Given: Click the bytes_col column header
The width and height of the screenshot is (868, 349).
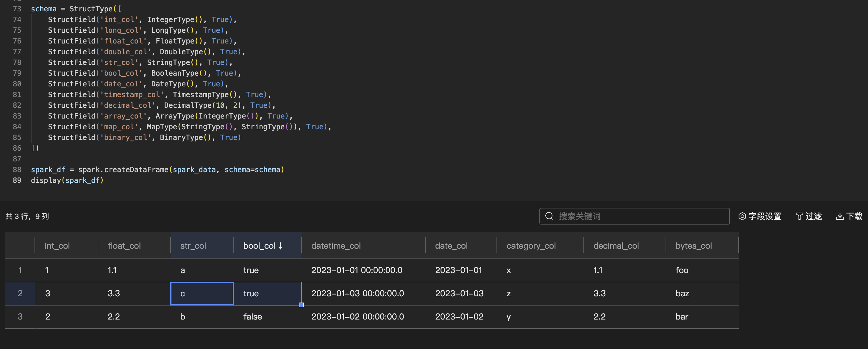Looking at the screenshot, I should click(x=694, y=246).
